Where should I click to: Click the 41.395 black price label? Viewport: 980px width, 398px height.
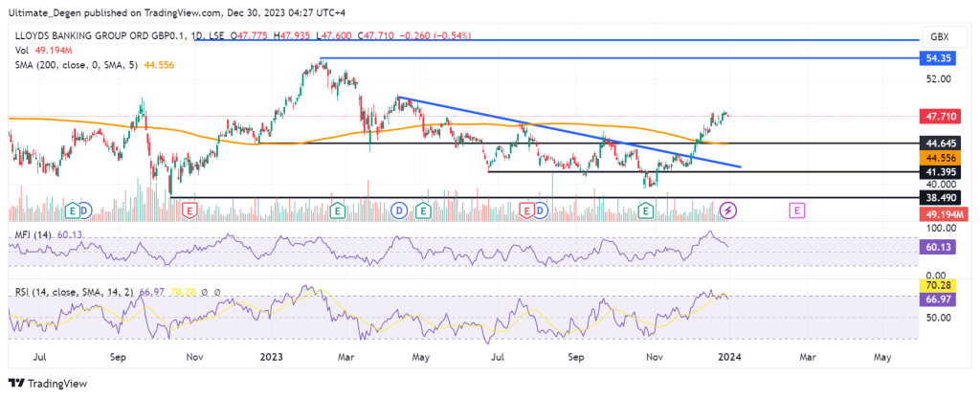(x=940, y=171)
